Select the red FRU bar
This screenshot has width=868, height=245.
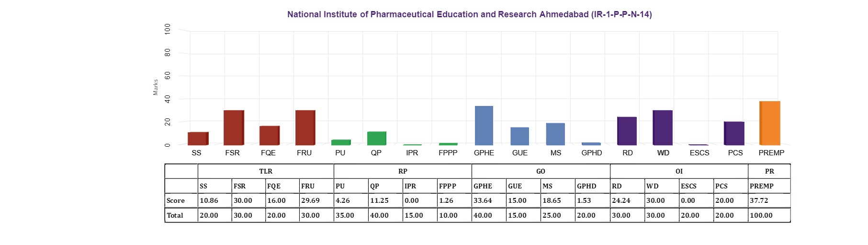click(x=305, y=128)
